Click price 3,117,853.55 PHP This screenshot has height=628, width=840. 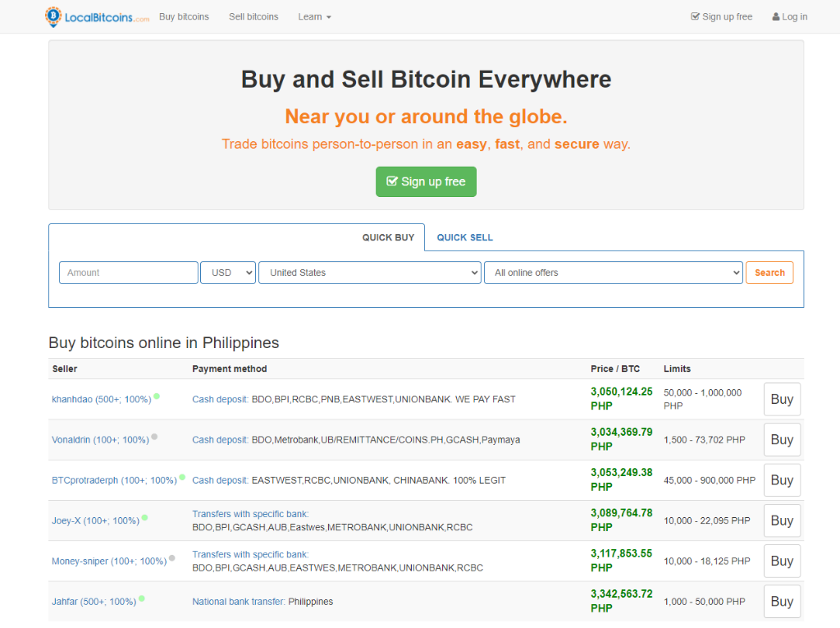(x=622, y=561)
